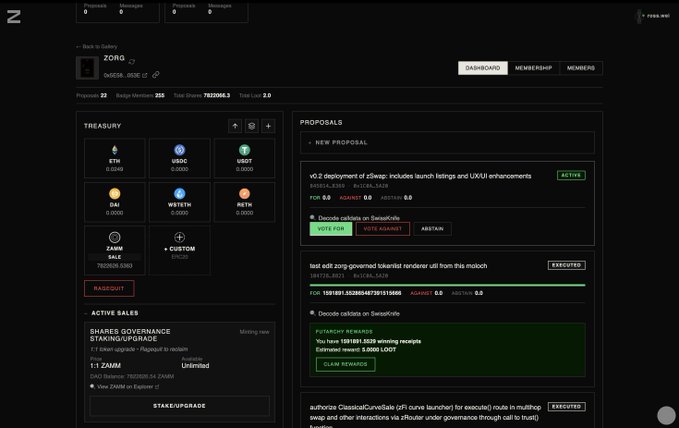Select the DAI treasury token tile
This screenshot has width=679, height=428.
(115, 202)
